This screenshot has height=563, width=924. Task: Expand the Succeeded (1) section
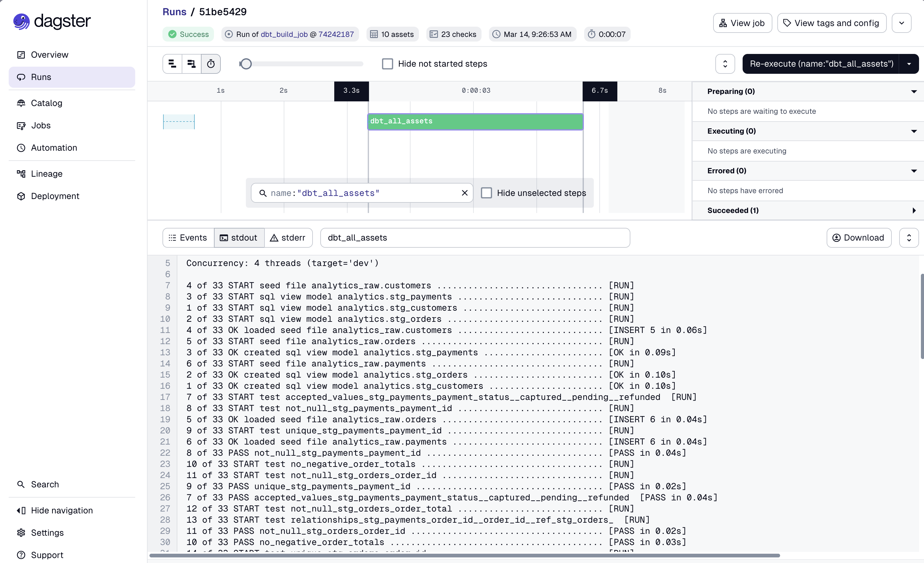pyautogui.click(x=914, y=210)
